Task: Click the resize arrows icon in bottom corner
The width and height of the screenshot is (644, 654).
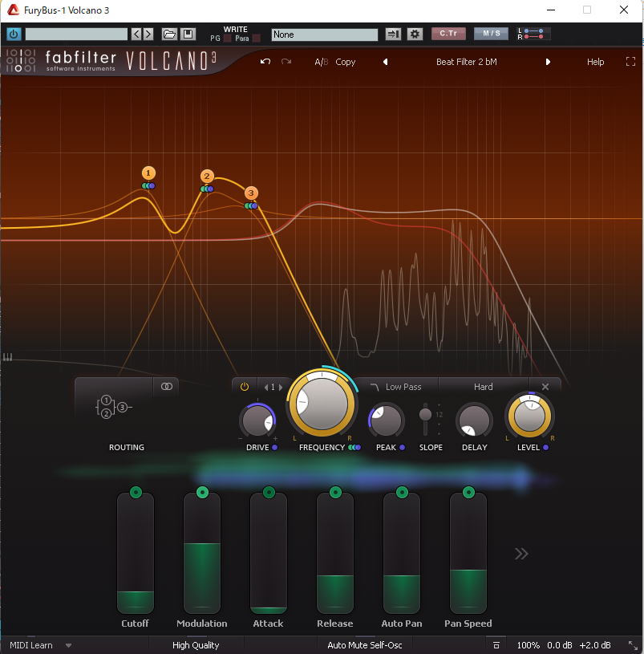Action: [633, 646]
